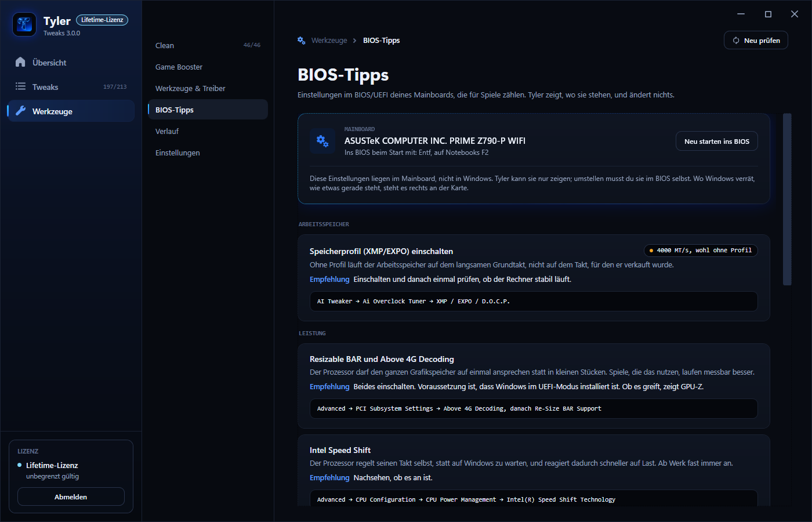Click the refresh icon in Neu prüfen
This screenshot has height=522, width=812.
tap(736, 41)
